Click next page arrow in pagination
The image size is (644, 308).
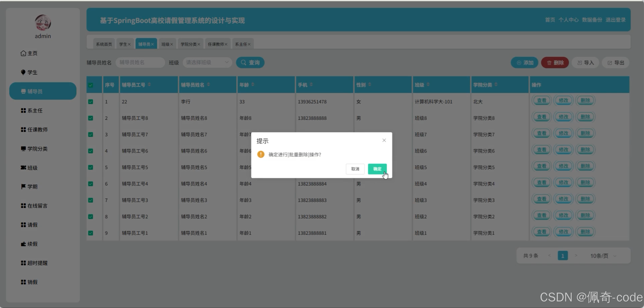coord(576,255)
